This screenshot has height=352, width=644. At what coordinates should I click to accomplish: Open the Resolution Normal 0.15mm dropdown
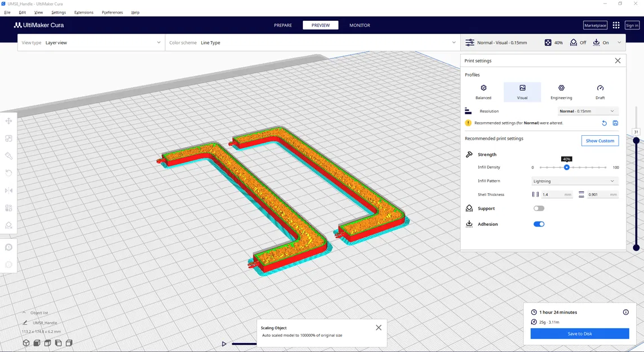click(588, 111)
